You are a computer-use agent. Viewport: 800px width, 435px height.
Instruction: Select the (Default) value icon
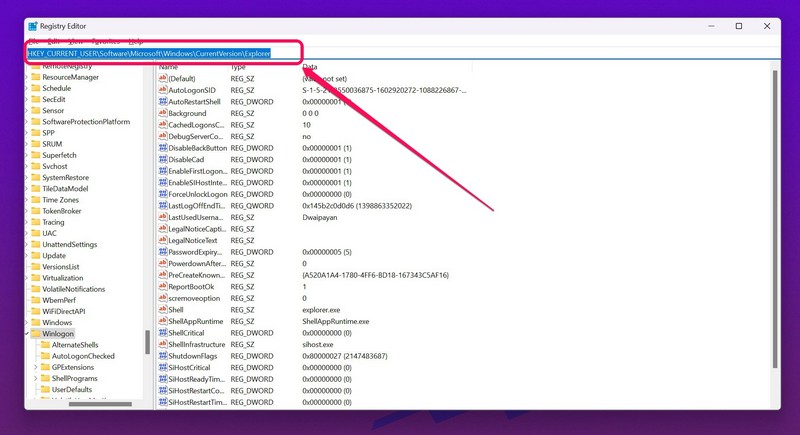[162, 78]
